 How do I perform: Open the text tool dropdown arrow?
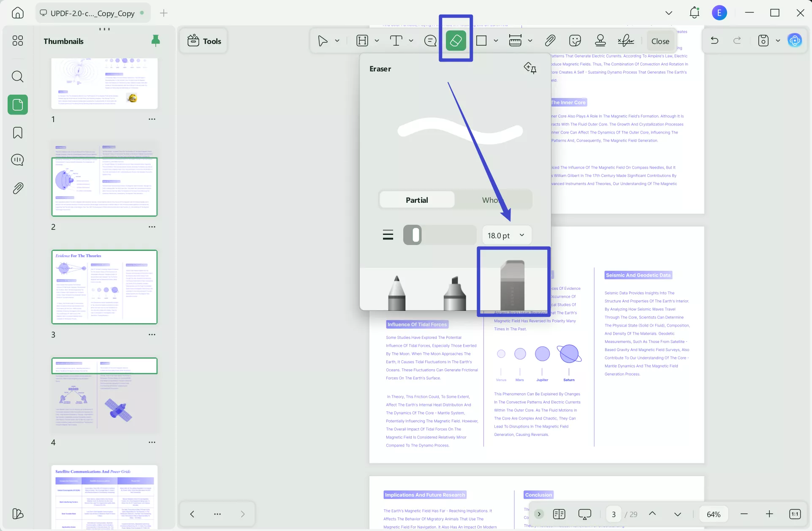click(x=411, y=41)
